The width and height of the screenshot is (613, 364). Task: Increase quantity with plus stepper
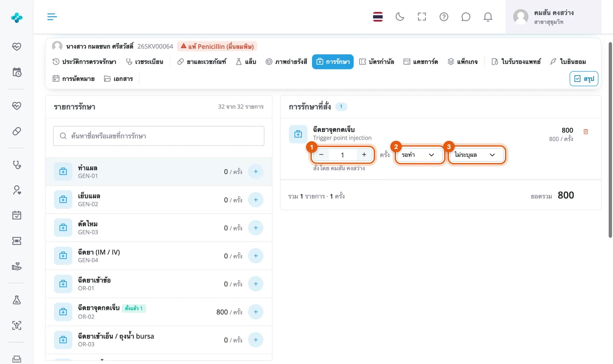click(364, 155)
